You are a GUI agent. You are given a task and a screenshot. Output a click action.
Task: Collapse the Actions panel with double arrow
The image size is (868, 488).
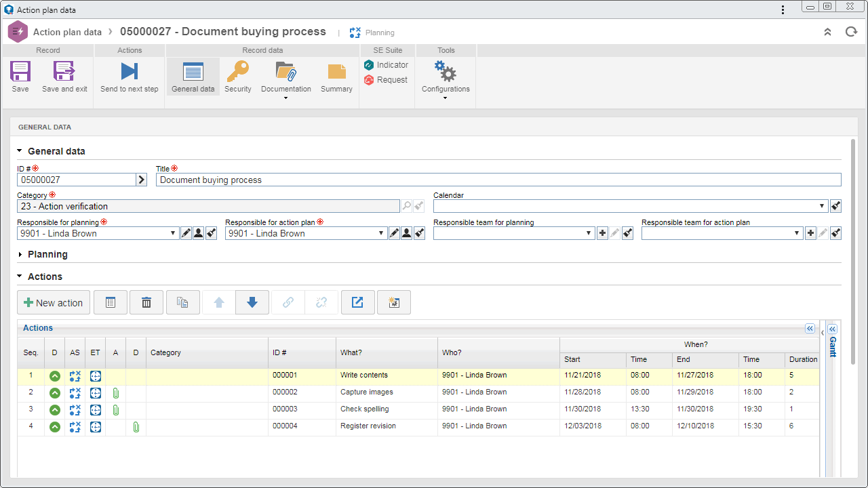pyautogui.click(x=810, y=328)
